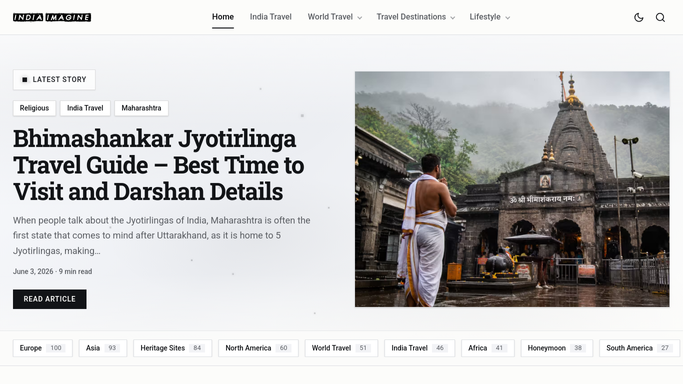Open the North America category chip
Viewport: 683px width, 384px height.
pyautogui.click(x=258, y=348)
